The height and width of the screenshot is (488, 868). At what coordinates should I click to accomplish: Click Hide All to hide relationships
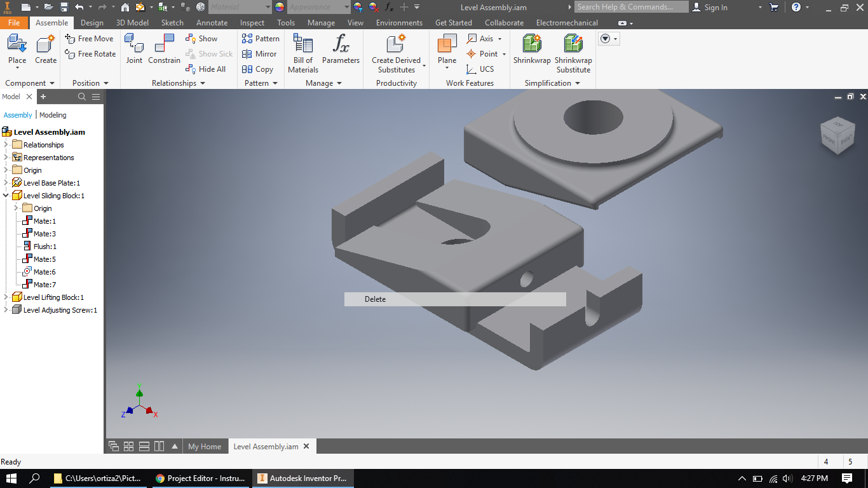point(206,69)
